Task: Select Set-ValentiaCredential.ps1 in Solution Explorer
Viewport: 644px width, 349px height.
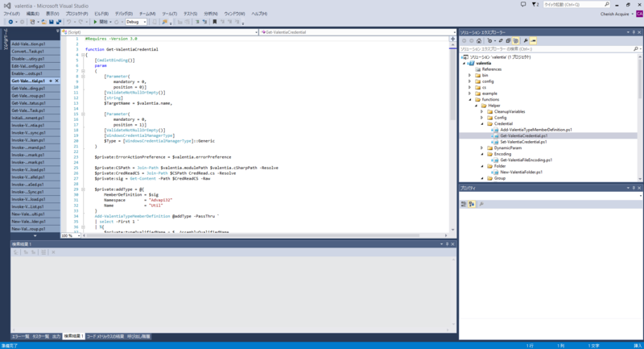Action: coord(523,142)
